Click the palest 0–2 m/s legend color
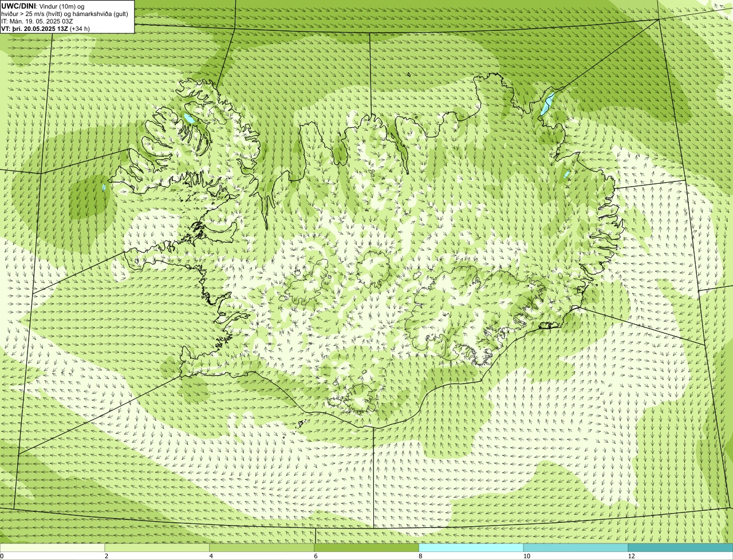Image resolution: width=733 pixels, height=560 pixels. [x=53, y=547]
